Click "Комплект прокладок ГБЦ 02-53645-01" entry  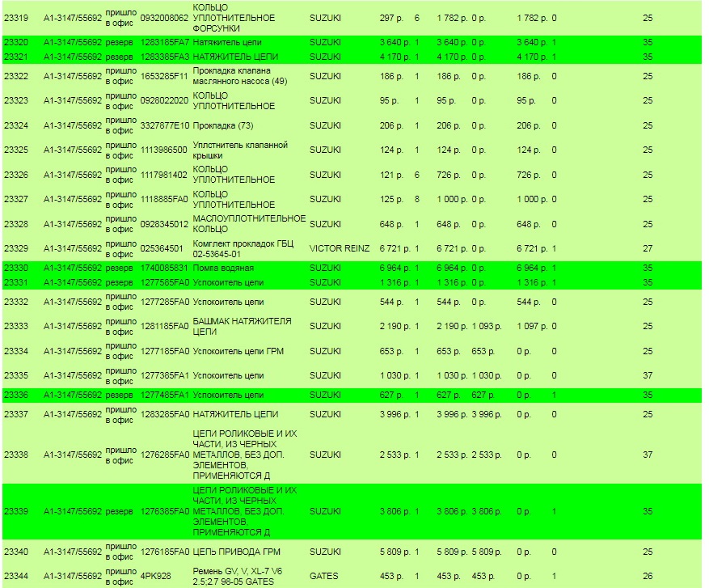tap(243, 249)
